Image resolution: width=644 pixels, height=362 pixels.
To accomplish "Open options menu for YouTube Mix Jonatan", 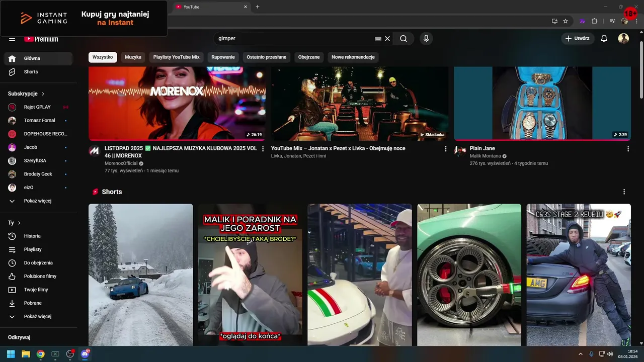I will tap(445, 149).
